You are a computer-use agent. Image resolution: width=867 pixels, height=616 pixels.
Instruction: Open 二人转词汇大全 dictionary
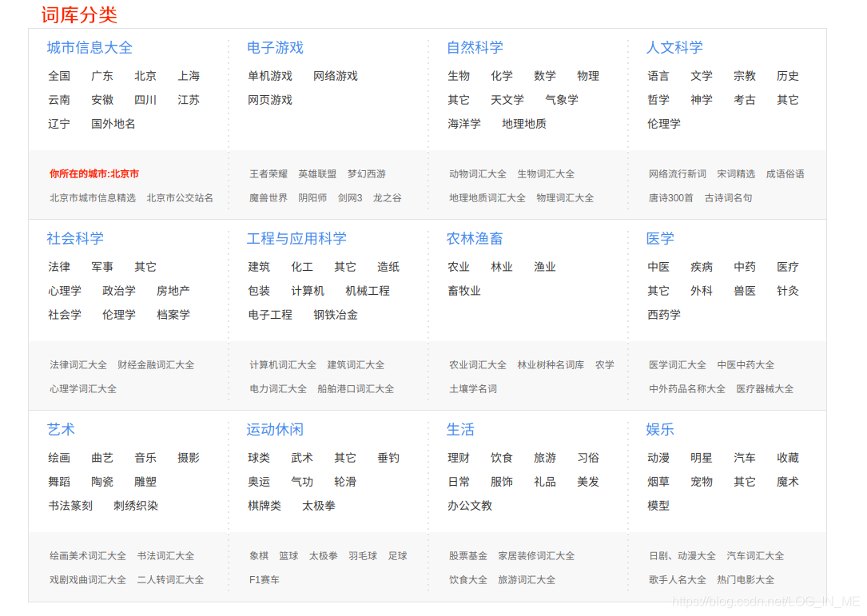click(170, 580)
